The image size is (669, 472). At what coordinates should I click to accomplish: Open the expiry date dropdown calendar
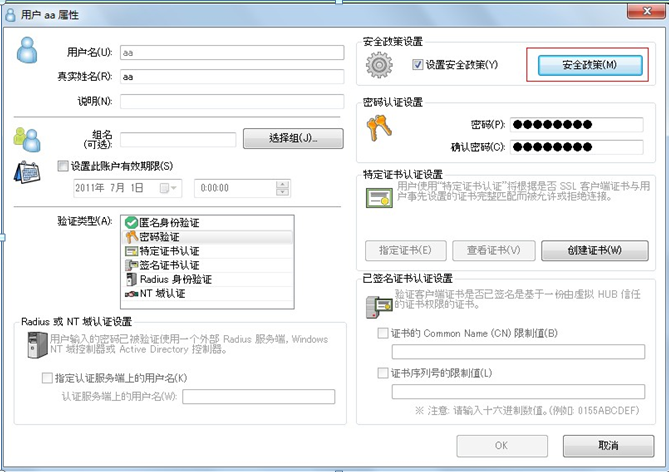[x=169, y=188]
